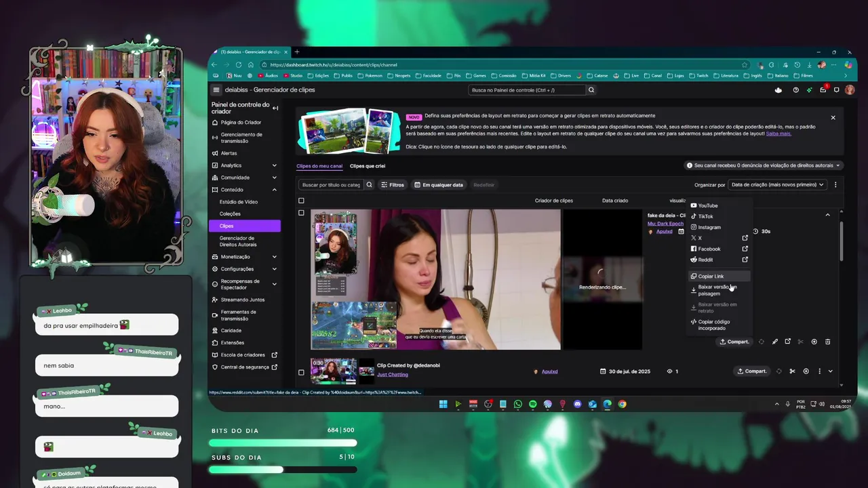Viewport: 868px width, 488px height.
Task: Choose Baixar versão em paisagem
Action: 719,290
